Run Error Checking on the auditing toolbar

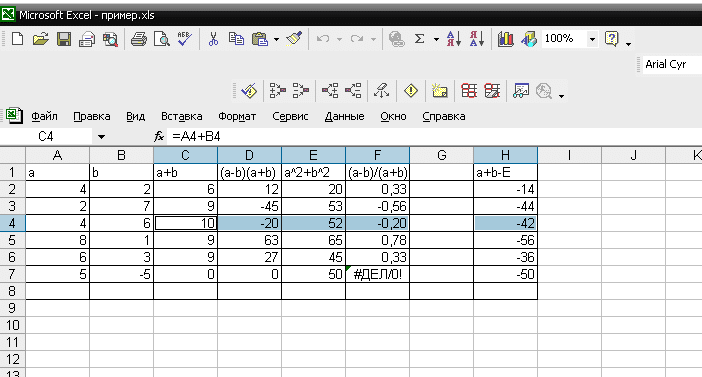[x=249, y=91]
